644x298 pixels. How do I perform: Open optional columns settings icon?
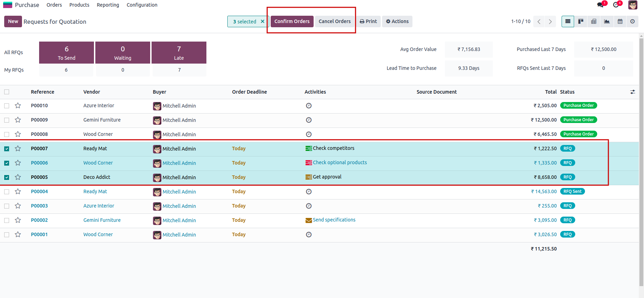(632, 92)
